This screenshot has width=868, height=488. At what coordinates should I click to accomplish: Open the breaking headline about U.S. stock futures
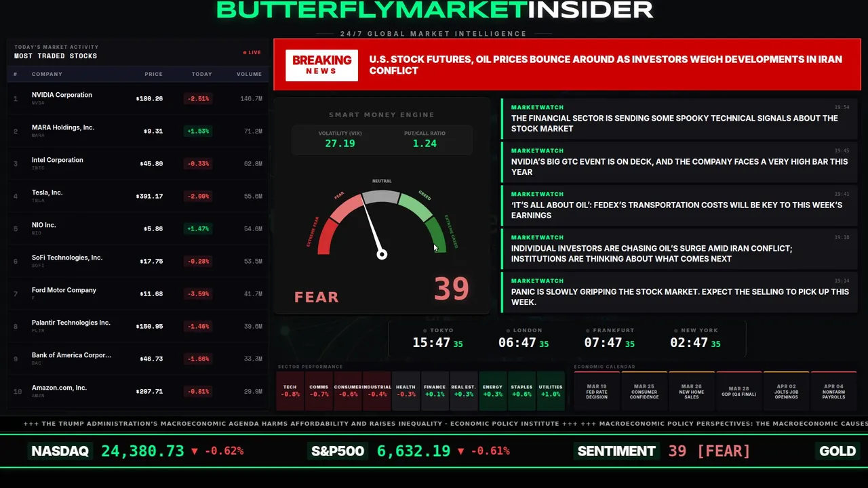[x=606, y=65]
